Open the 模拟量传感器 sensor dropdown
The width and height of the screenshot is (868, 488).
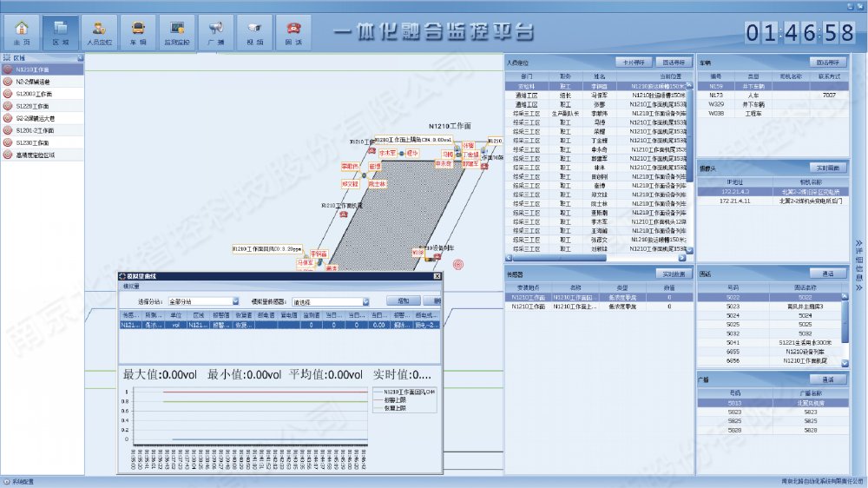[x=367, y=302]
